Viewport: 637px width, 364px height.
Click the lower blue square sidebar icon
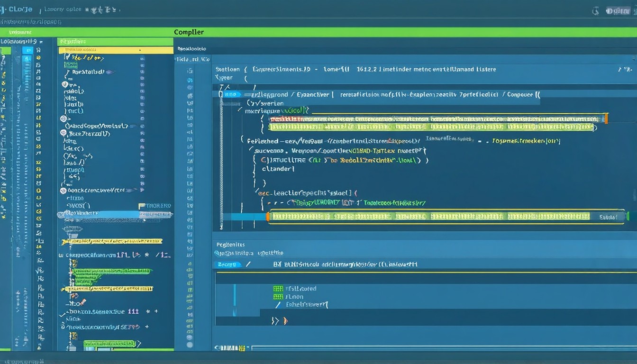tap(27, 58)
